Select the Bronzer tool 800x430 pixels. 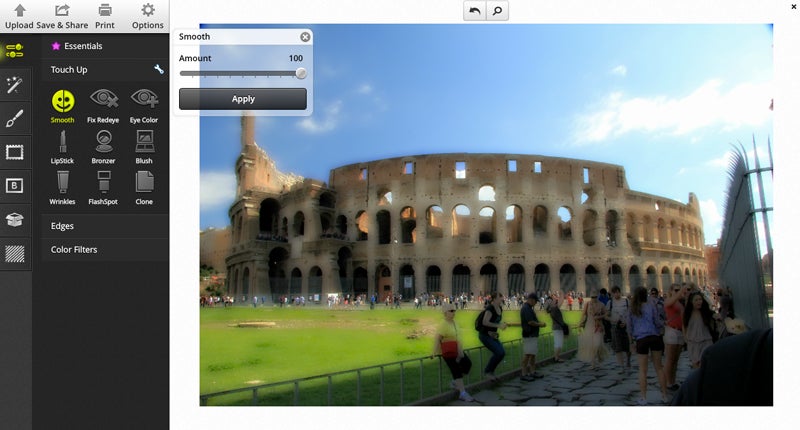point(104,147)
